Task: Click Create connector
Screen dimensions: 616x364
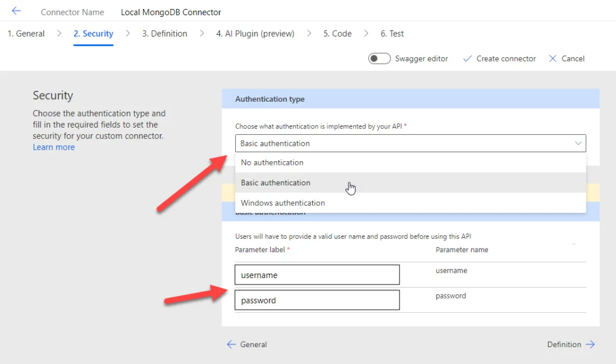Action: click(499, 58)
